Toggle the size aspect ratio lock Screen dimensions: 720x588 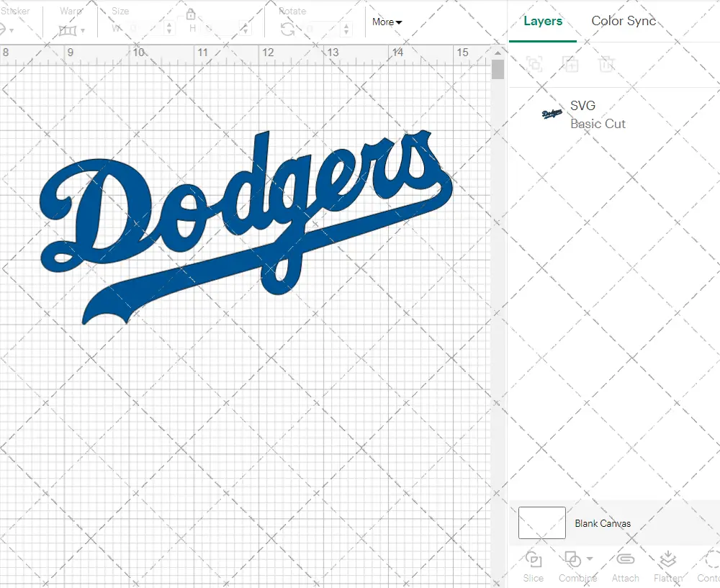pyautogui.click(x=191, y=14)
